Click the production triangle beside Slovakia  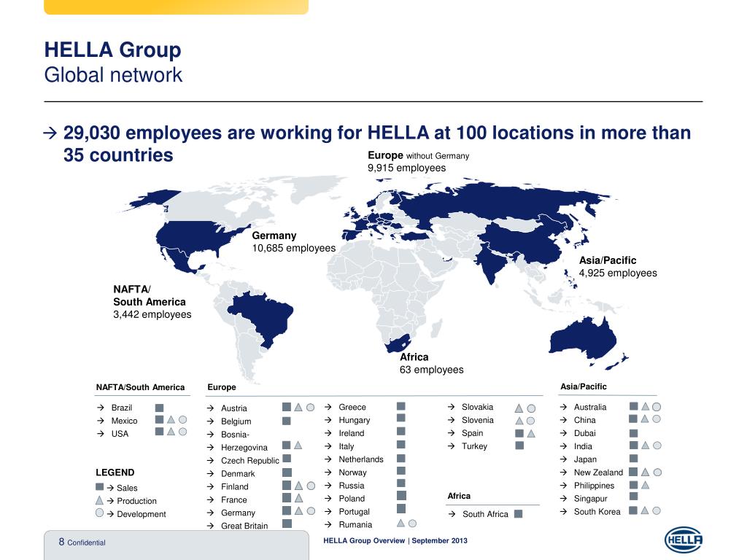pos(519,408)
